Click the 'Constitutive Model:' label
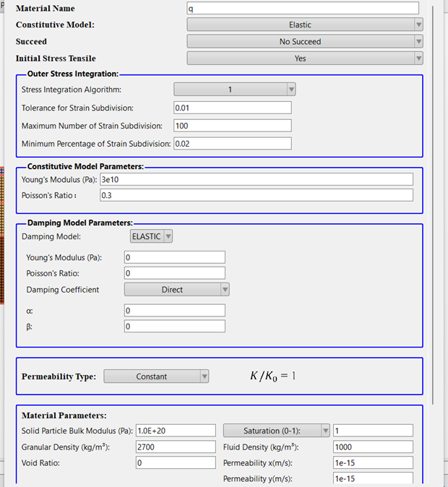448x487 pixels. [55, 25]
